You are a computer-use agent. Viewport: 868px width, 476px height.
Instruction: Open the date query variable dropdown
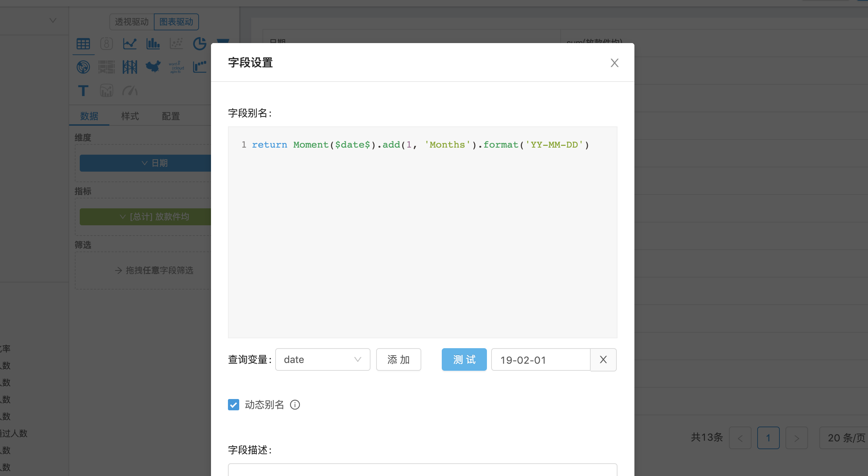(323, 359)
